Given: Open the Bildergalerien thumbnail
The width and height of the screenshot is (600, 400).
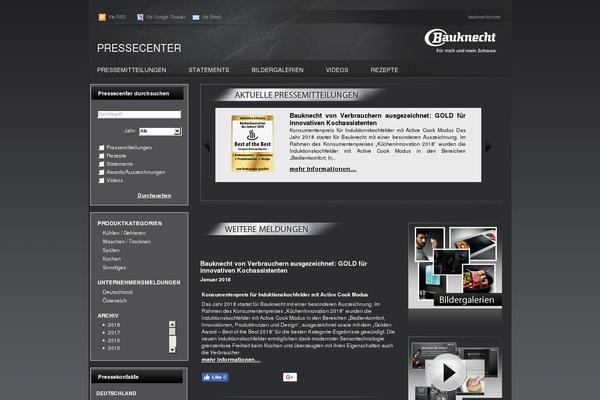Looking at the screenshot, I should (x=455, y=266).
